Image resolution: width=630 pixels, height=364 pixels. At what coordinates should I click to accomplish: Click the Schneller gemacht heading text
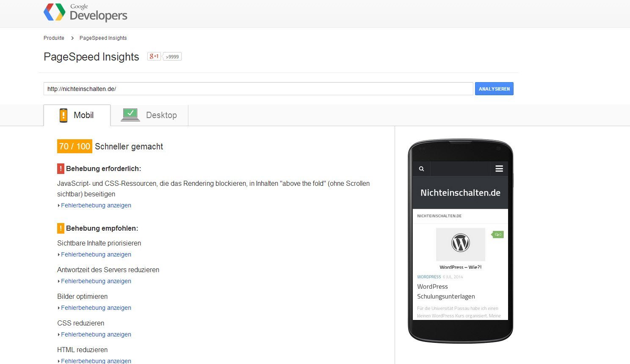coord(129,146)
